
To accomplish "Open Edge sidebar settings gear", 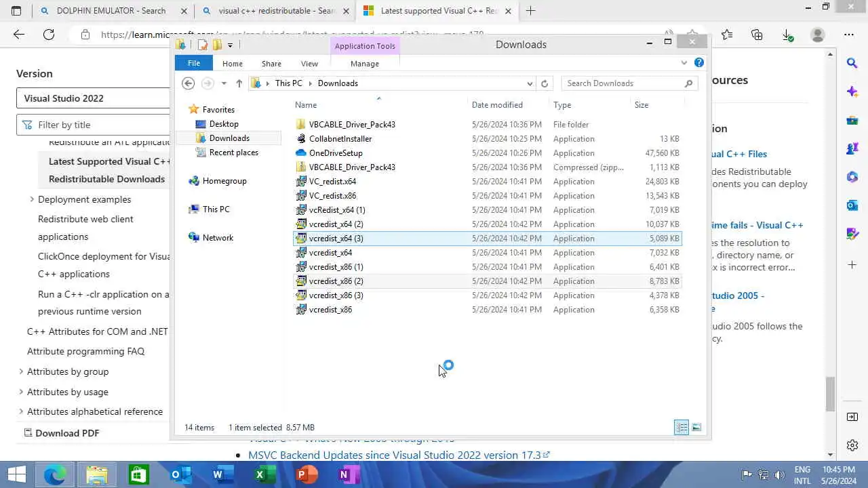I will pos(852,445).
